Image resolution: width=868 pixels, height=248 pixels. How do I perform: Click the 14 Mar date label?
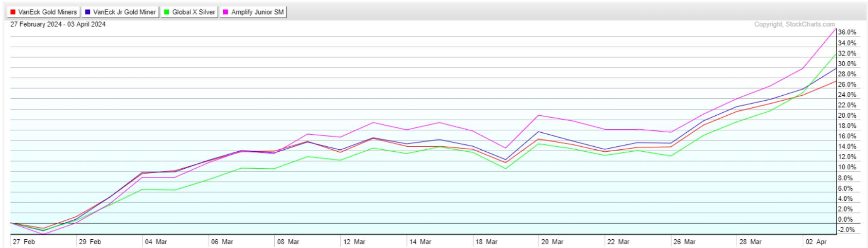pos(421,242)
